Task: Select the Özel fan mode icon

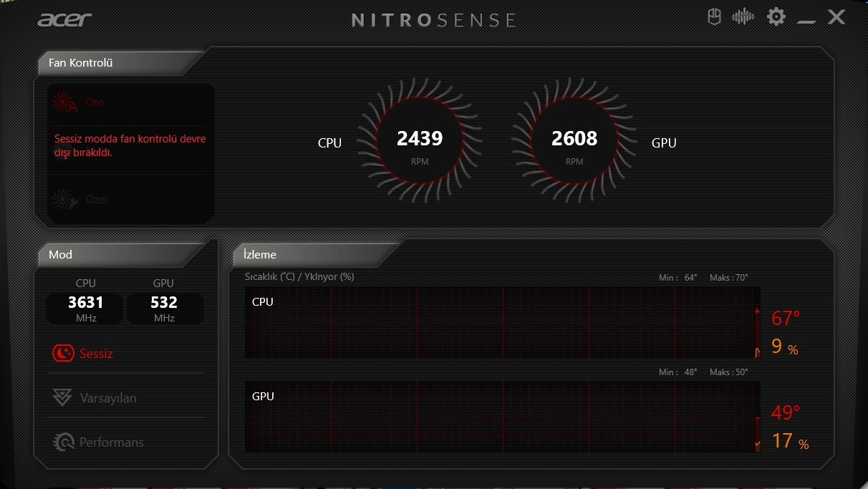Action: 64,199
